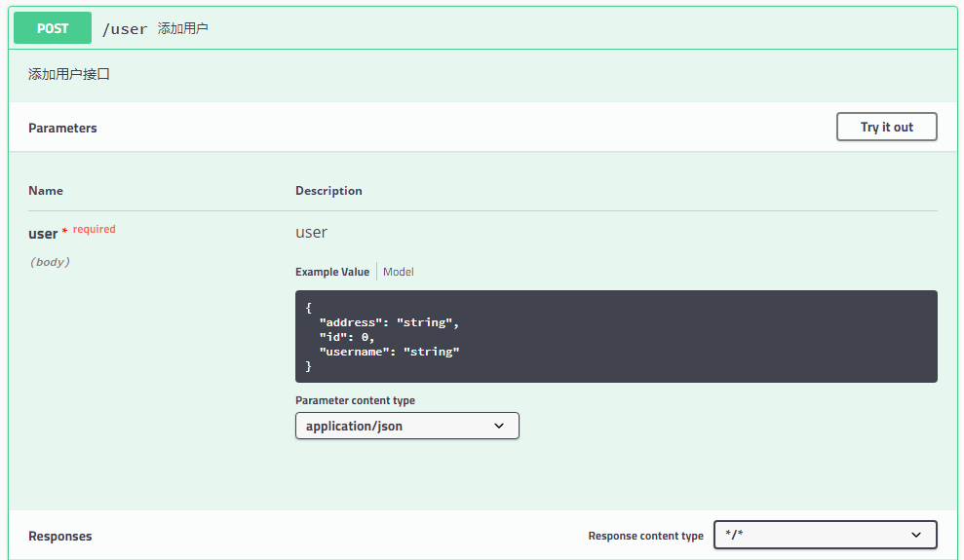The image size is (964, 560).
Task: Click the Name column header
Action: pos(46,191)
